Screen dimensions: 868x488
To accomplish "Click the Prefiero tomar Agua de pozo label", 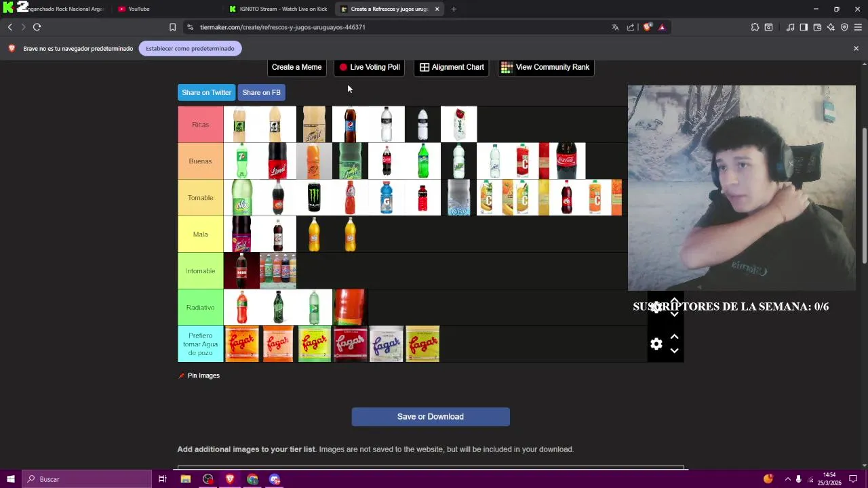I will point(200,344).
